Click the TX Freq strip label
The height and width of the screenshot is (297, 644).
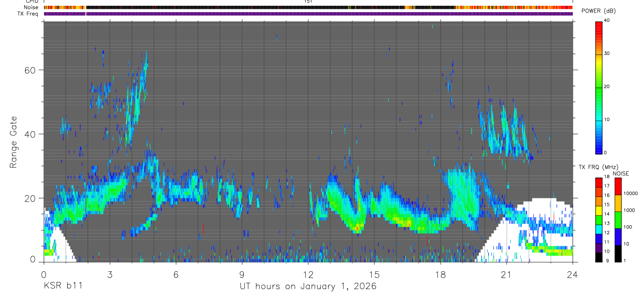coord(28,14)
